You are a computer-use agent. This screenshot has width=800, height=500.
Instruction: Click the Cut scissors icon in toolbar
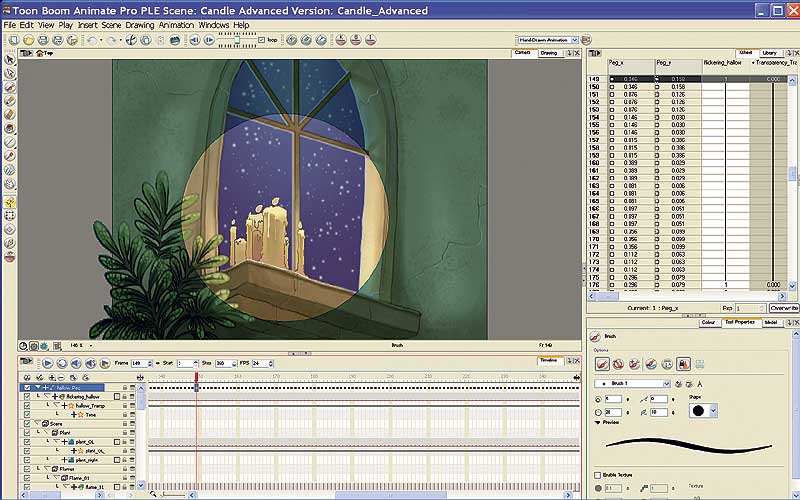click(131, 40)
